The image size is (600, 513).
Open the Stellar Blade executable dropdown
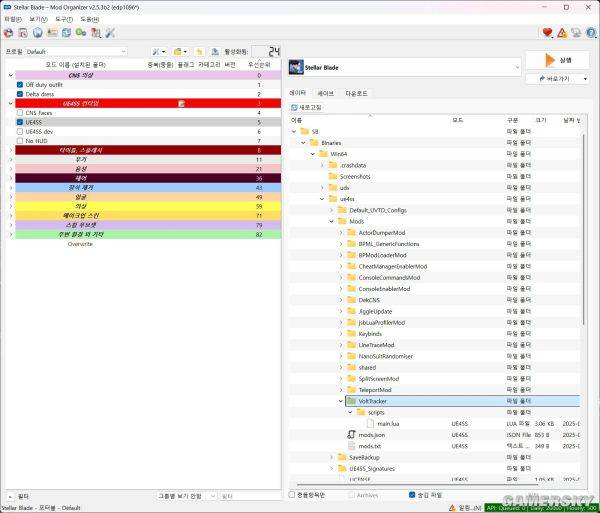point(404,67)
